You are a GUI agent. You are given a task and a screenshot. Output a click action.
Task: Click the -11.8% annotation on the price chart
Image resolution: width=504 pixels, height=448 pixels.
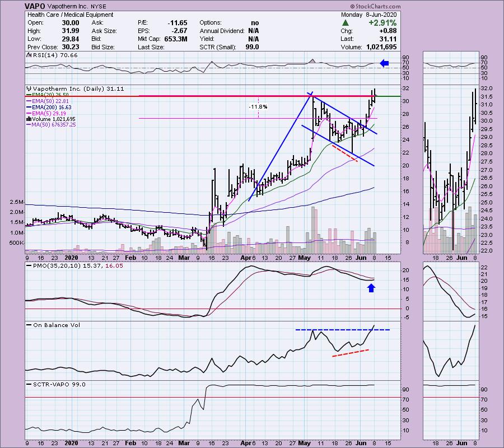258,107
